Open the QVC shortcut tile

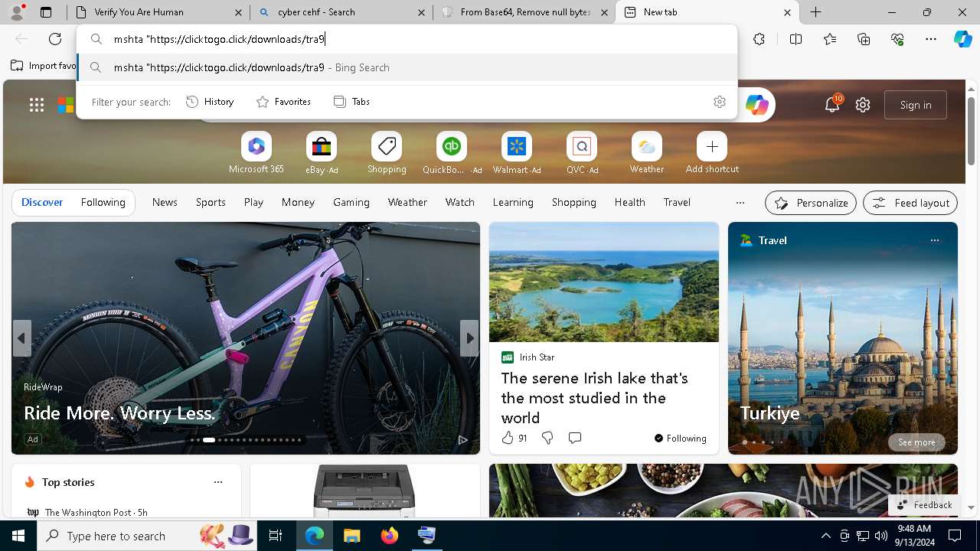[x=582, y=153]
